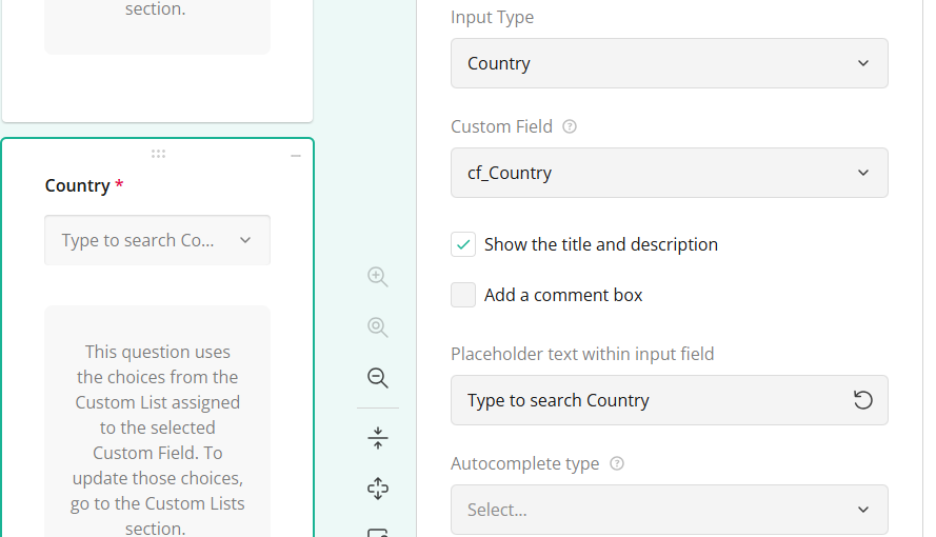Toggle Show the title and description checkbox
The height and width of the screenshot is (537, 936).
click(x=463, y=245)
